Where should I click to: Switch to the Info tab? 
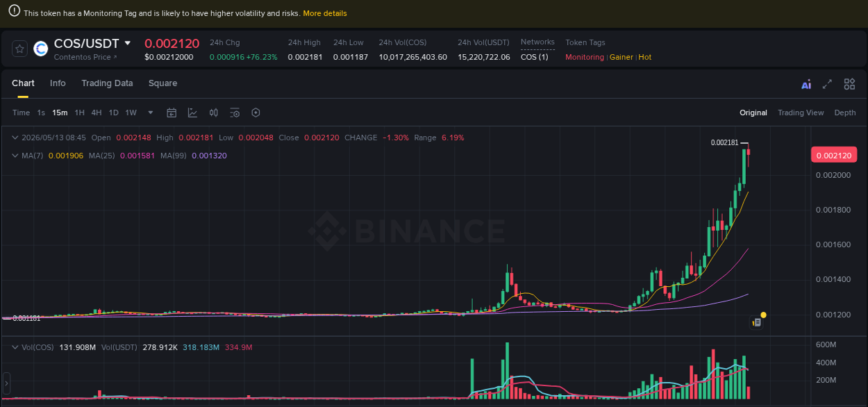tap(58, 83)
